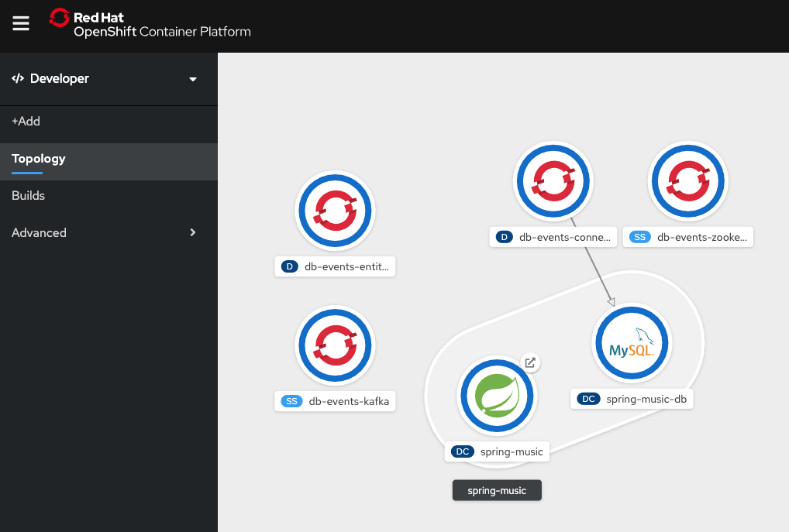Screen dimensions: 789x532
Task: Click the Red Hat OpenShift logo
Action: click(150, 23)
